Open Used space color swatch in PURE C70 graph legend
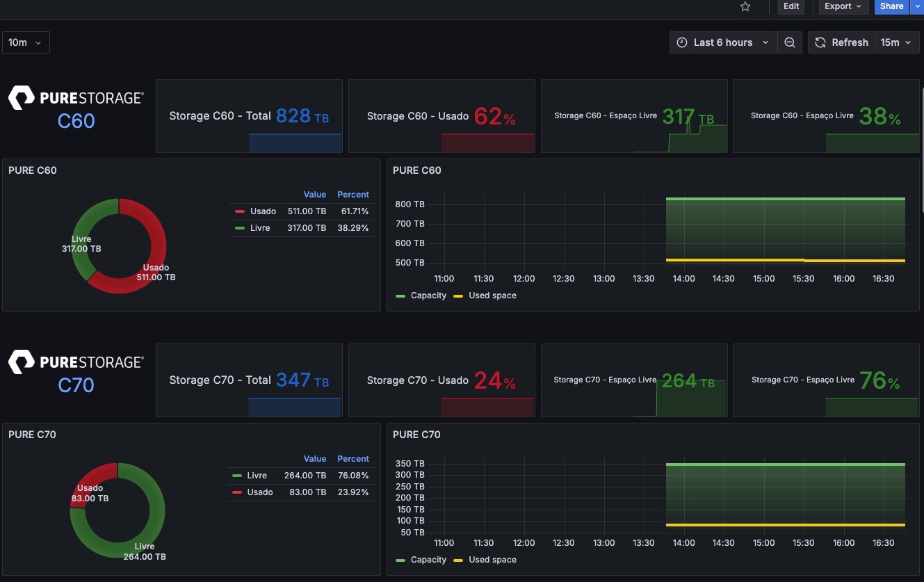Image resolution: width=924 pixels, height=582 pixels. (458, 560)
